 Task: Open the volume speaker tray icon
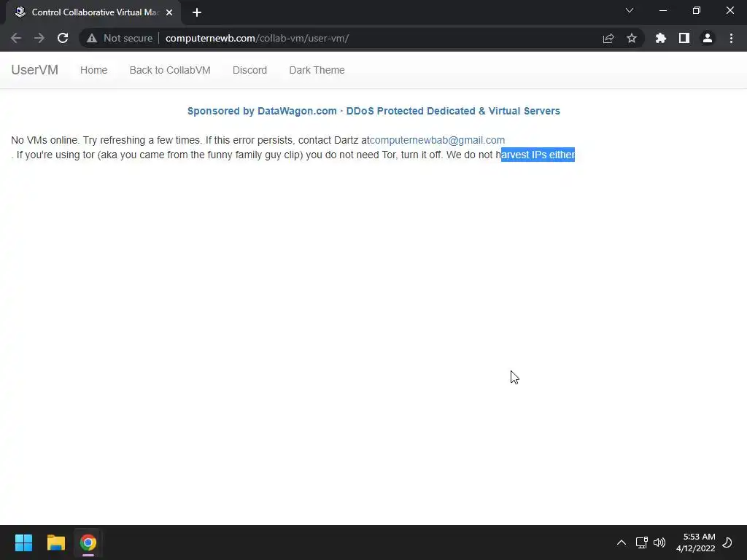click(659, 542)
